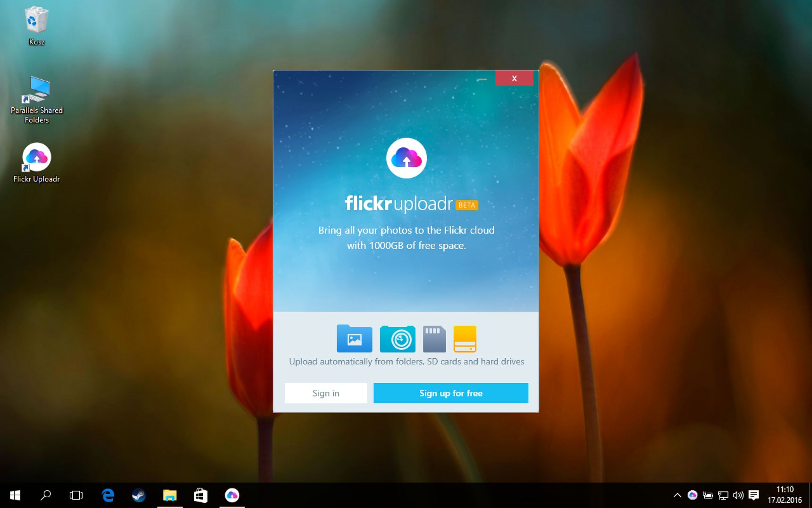Minimize the Flickr Uploadr window
812x508 pixels.
482,79
